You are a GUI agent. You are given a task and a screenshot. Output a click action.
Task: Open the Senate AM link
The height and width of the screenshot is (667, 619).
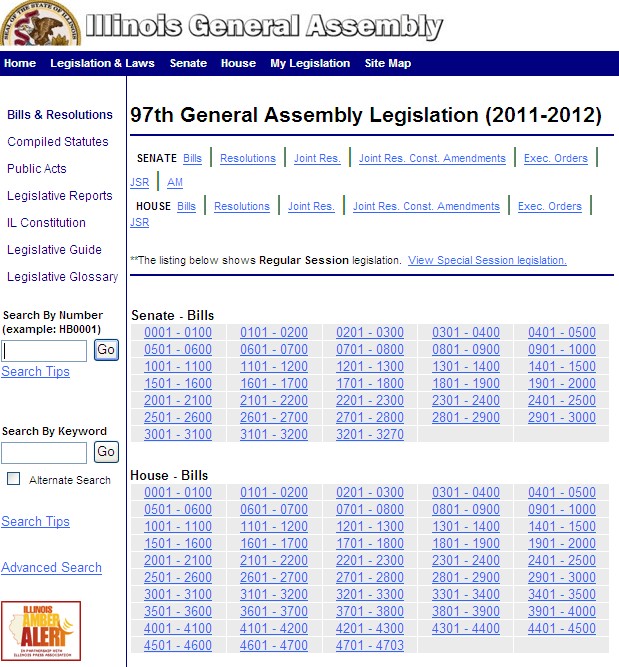175,182
